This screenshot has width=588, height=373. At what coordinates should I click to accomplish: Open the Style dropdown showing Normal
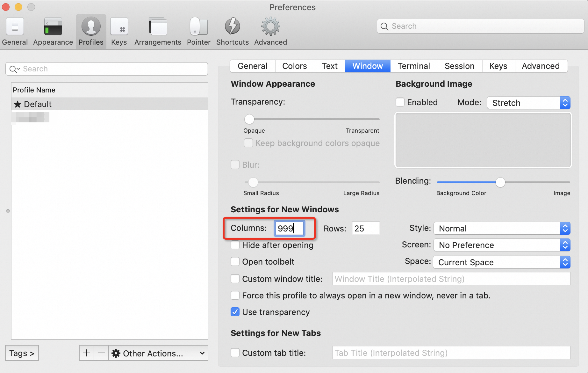click(x=502, y=228)
